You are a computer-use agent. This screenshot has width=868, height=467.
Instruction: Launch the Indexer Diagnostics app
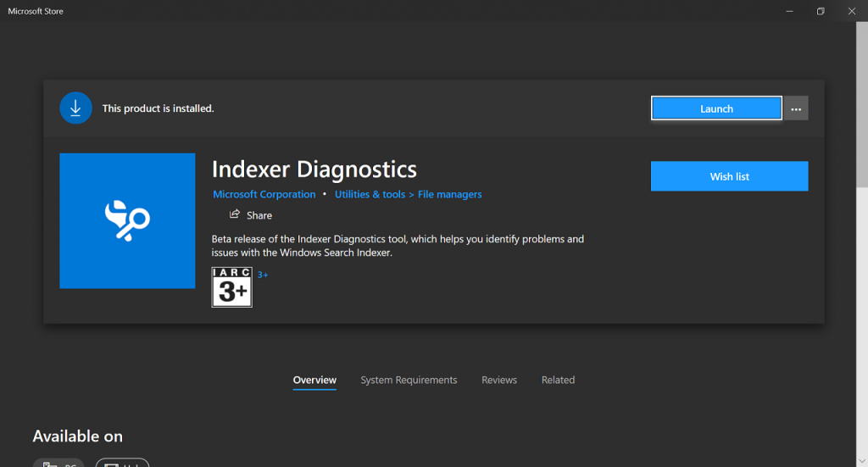716,108
